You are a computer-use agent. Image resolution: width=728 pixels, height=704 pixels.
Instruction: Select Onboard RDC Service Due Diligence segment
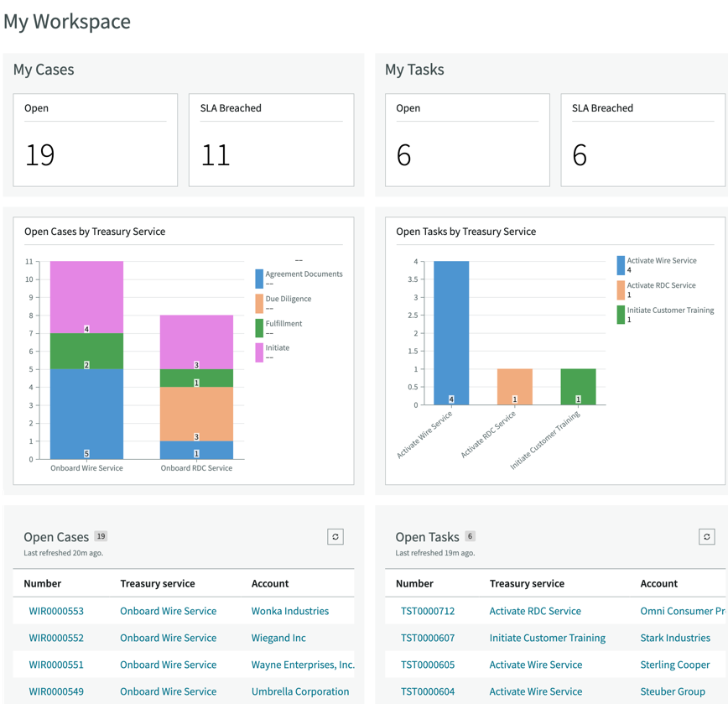[196, 414]
